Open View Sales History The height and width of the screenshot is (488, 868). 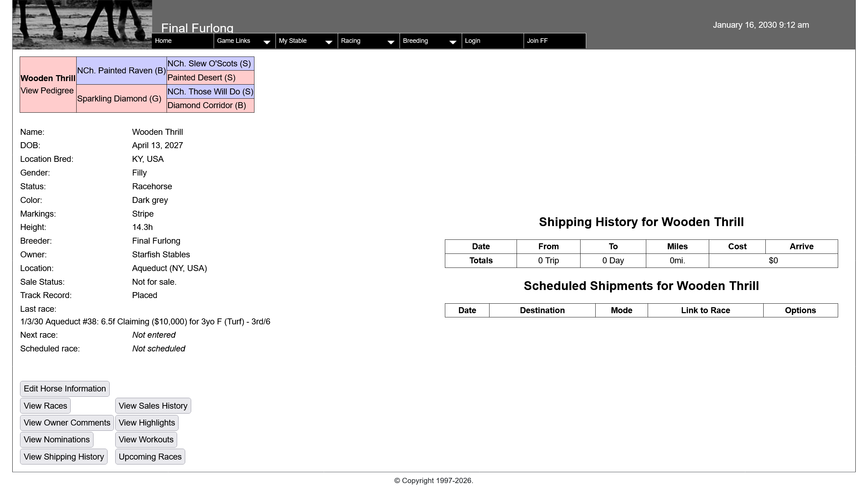pyautogui.click(x=153, y=406)
